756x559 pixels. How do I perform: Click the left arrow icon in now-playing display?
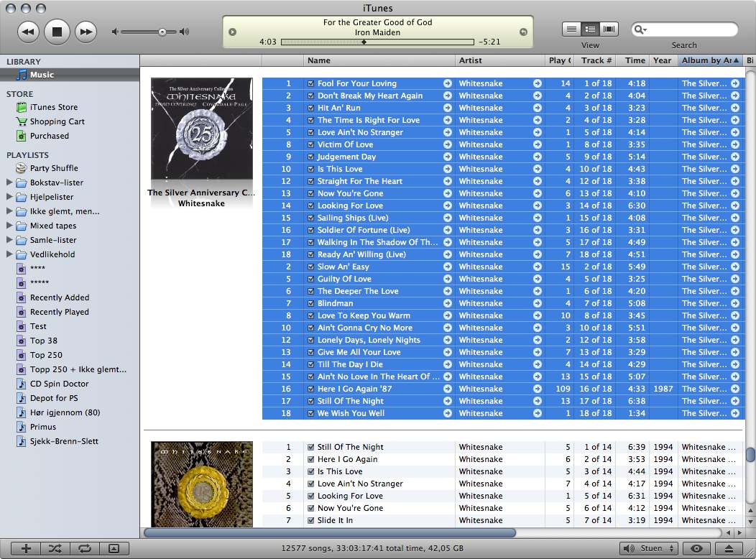[232, 32]
